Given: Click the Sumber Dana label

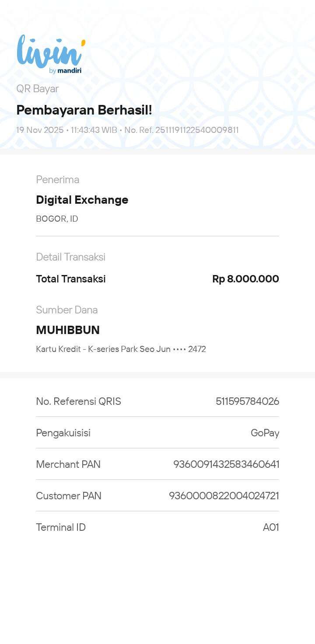Looking at the screenshot, I should click(x=66, y=310).
